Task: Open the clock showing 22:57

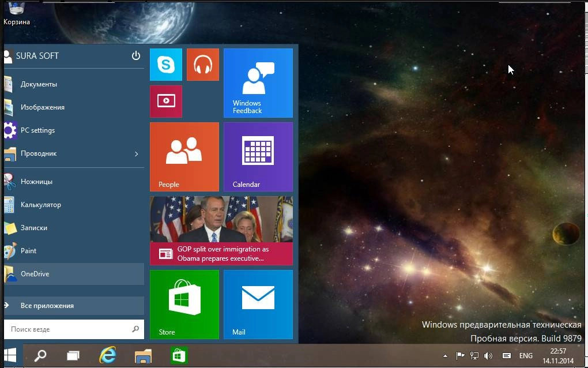Action: point(558,356)
